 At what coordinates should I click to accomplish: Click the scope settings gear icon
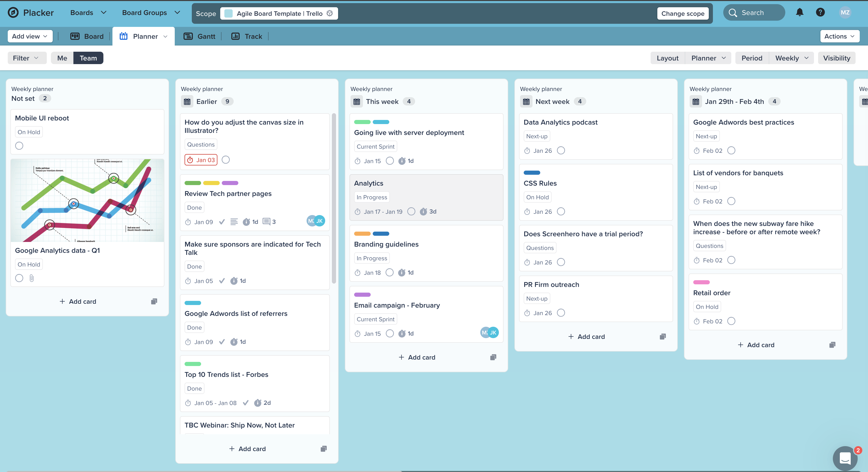pos(330,13)
